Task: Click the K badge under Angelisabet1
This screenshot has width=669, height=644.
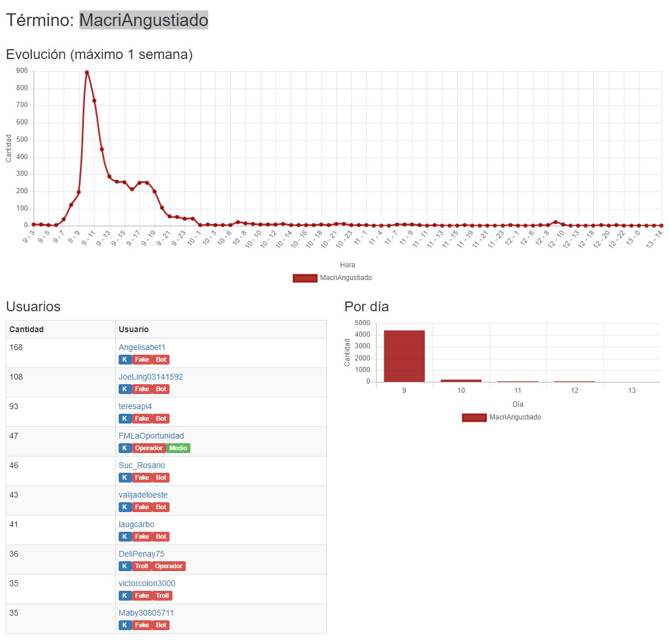Action: [124, 359]
